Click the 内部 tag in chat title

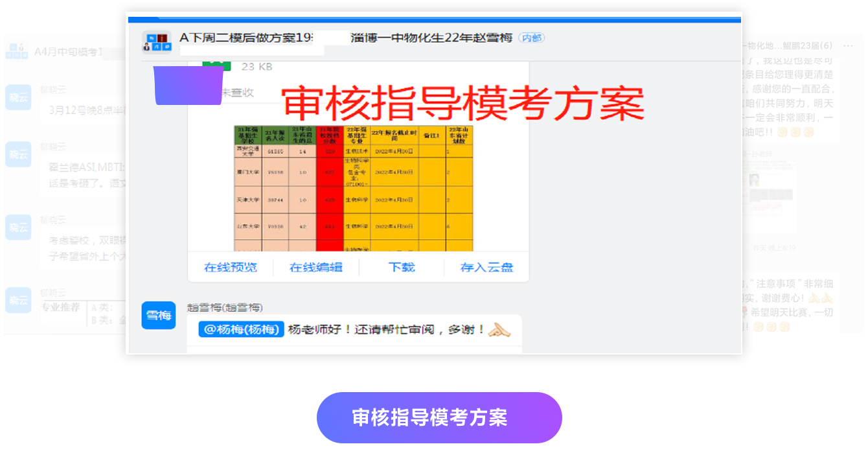[x=532, y=38]
